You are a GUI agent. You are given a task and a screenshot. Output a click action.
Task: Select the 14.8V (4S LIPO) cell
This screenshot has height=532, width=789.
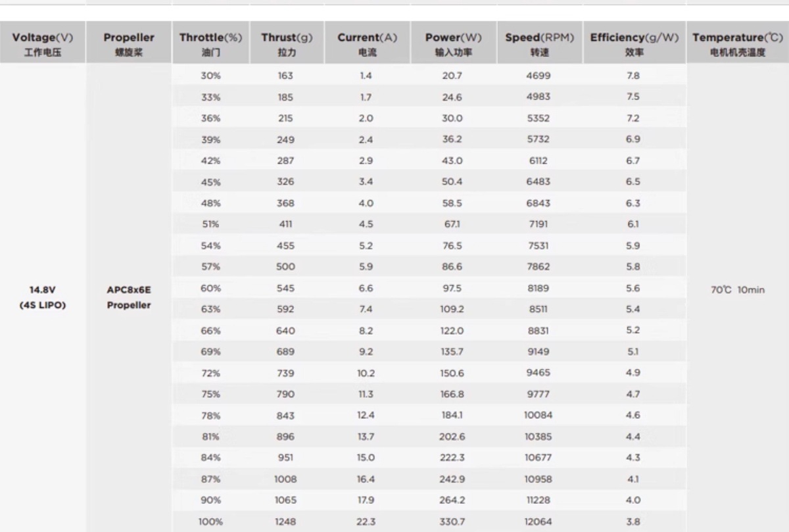coord(43,297)
